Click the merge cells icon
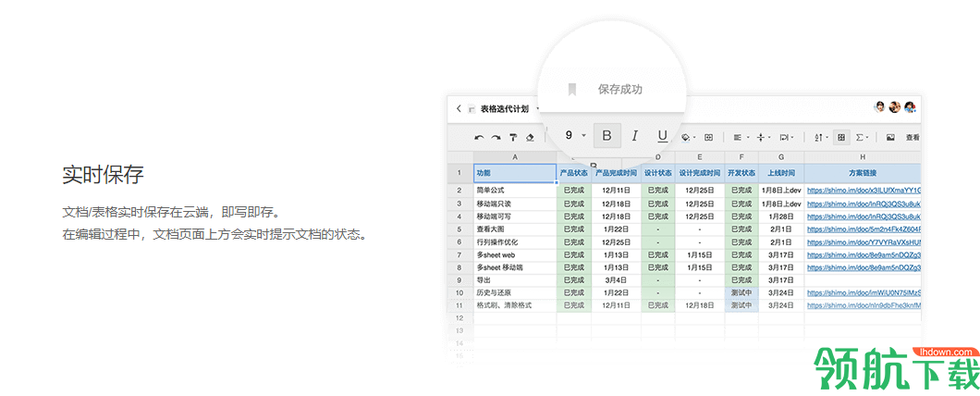Screen dimensions: 980x396 [709, 137]
